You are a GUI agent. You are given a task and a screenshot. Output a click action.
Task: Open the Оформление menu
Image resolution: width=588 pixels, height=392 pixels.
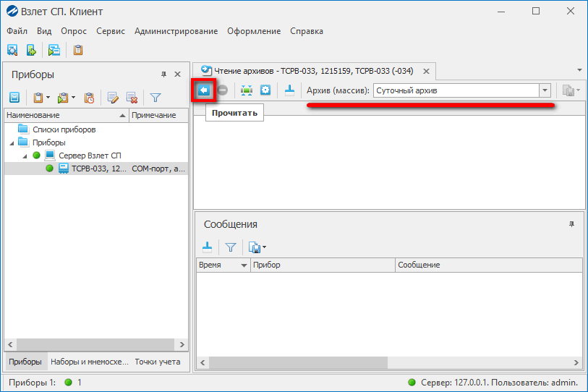coord(254,31)
